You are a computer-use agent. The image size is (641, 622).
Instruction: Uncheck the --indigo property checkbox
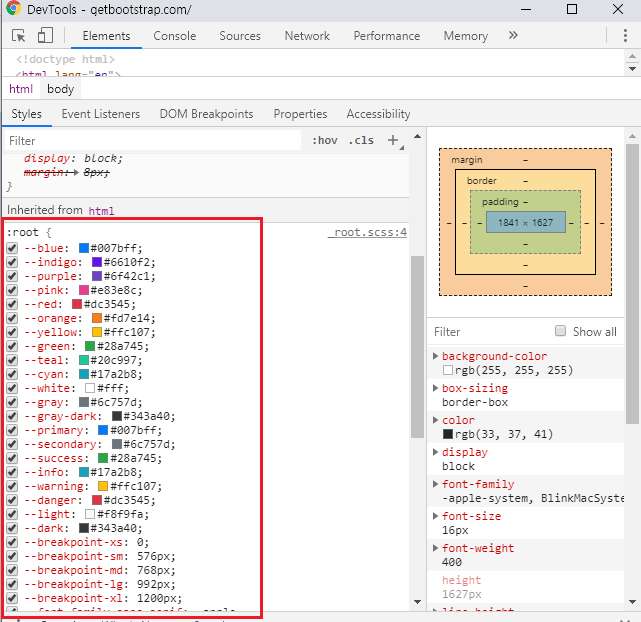point(12,262)
